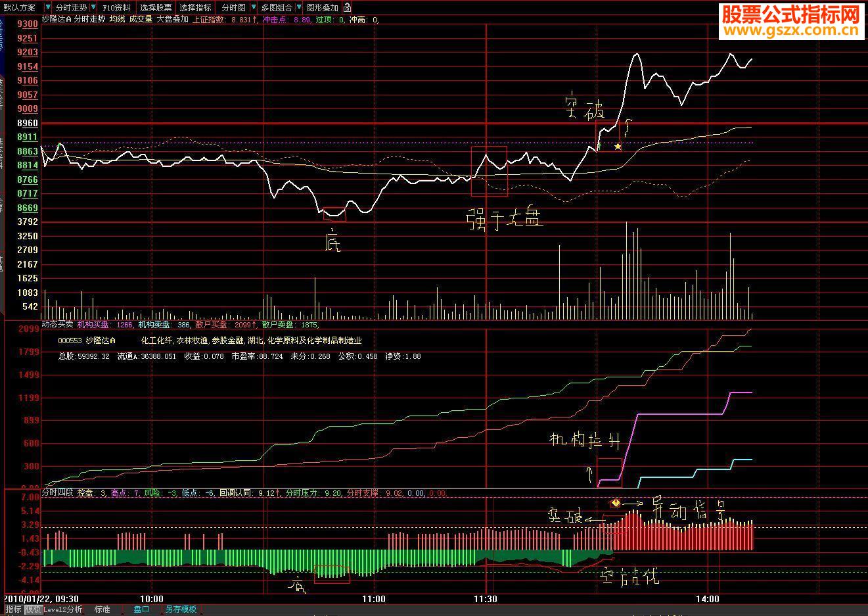Click the 图形叠加 overlay button
This screenshot has width=868, height=616.
point(323,8)
